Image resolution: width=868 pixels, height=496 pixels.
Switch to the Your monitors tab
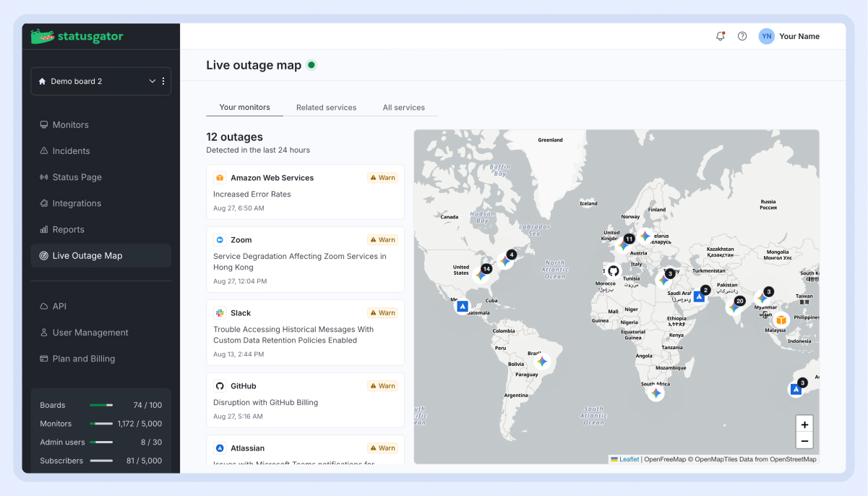click(245, 107)
